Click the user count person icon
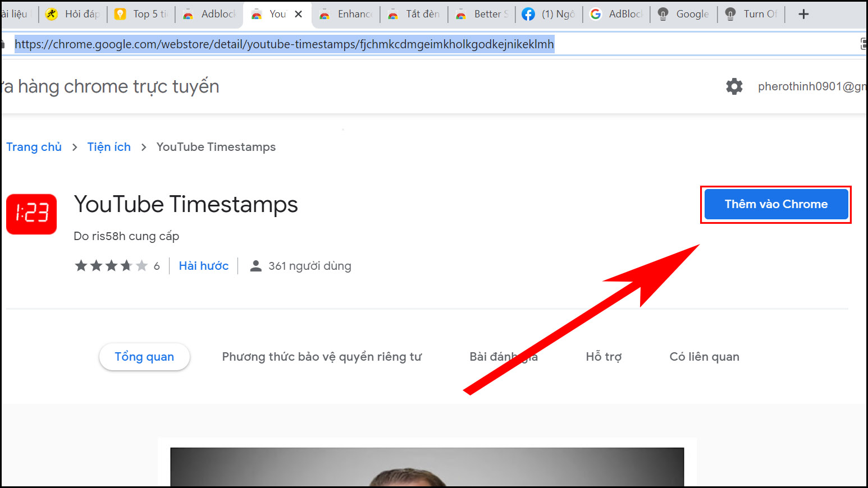868x488 pixels. pyautogui.click(x=255, y=266)
